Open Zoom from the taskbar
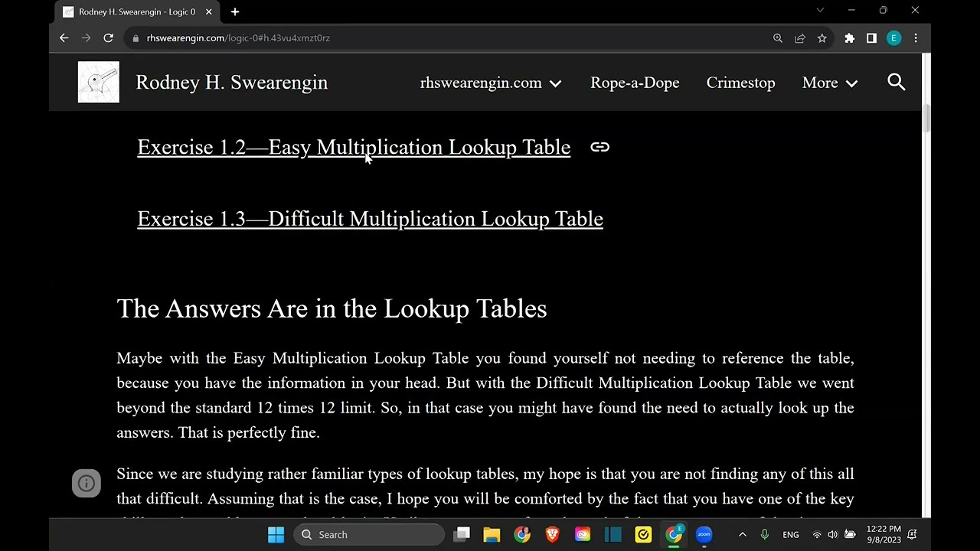The image size is (980, 551). (x=704, y=534)
